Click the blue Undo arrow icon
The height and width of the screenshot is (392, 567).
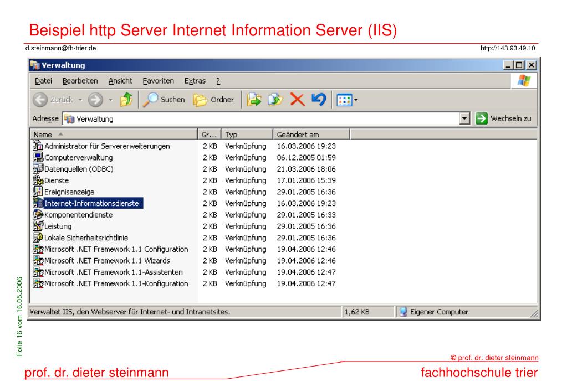point(319,99)
